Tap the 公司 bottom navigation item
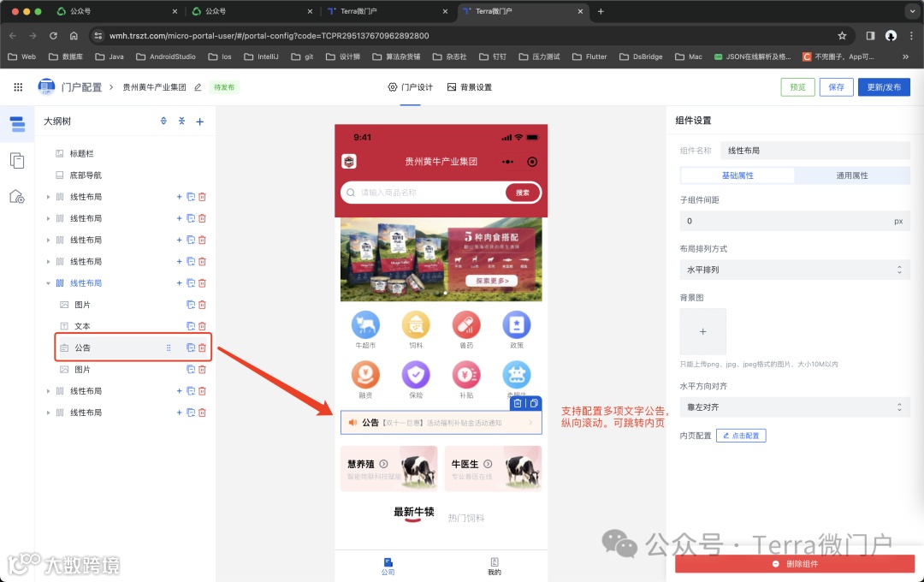The image size is (924, 582). pyautogui.click(x=388, y=566)
